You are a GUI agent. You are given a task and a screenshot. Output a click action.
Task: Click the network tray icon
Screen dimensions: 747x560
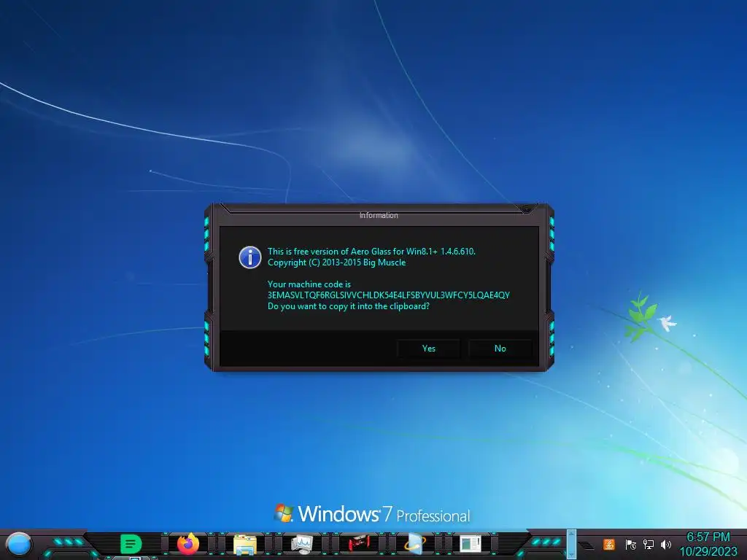(x=649, y=544)
